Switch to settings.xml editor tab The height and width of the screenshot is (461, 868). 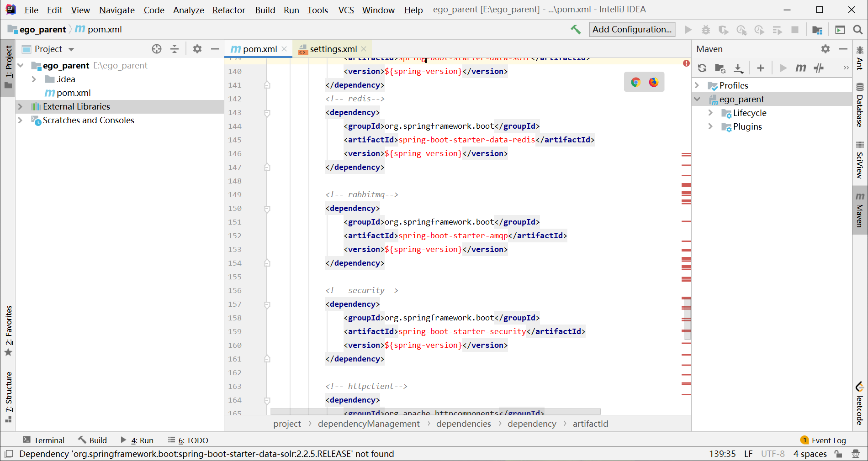pos(333,49)
